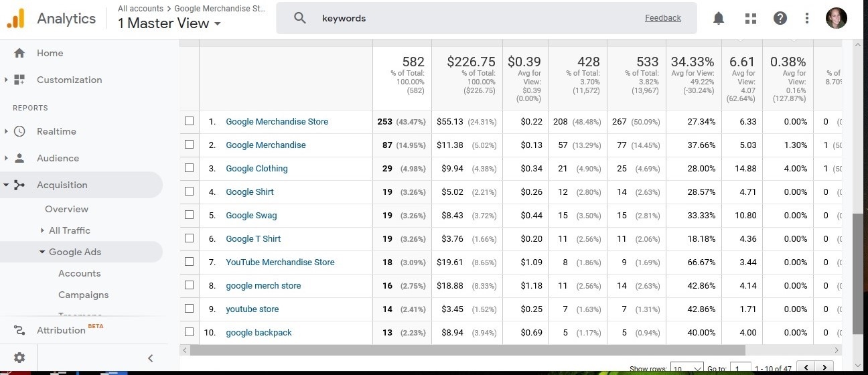
Task: Check the google merch store row checkbox
Action: point(189,285)
